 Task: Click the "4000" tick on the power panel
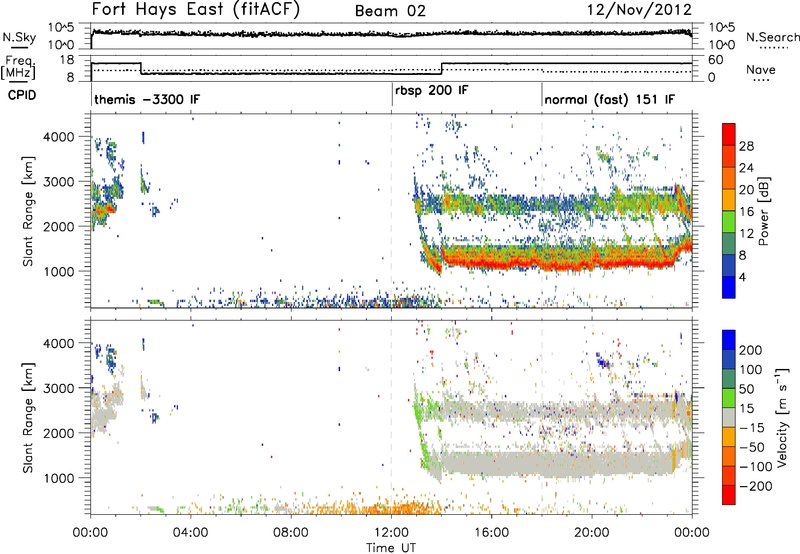coord(59,137)
